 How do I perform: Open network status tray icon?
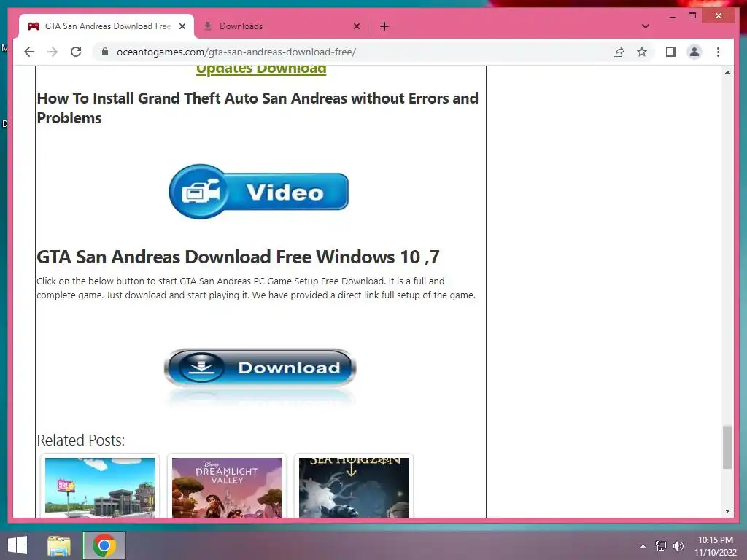661,546
